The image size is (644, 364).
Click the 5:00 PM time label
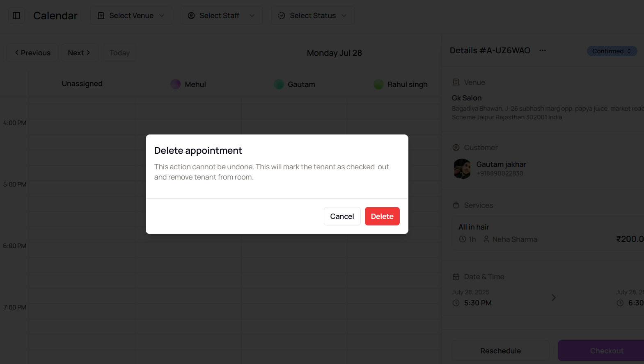click(15, 184)
